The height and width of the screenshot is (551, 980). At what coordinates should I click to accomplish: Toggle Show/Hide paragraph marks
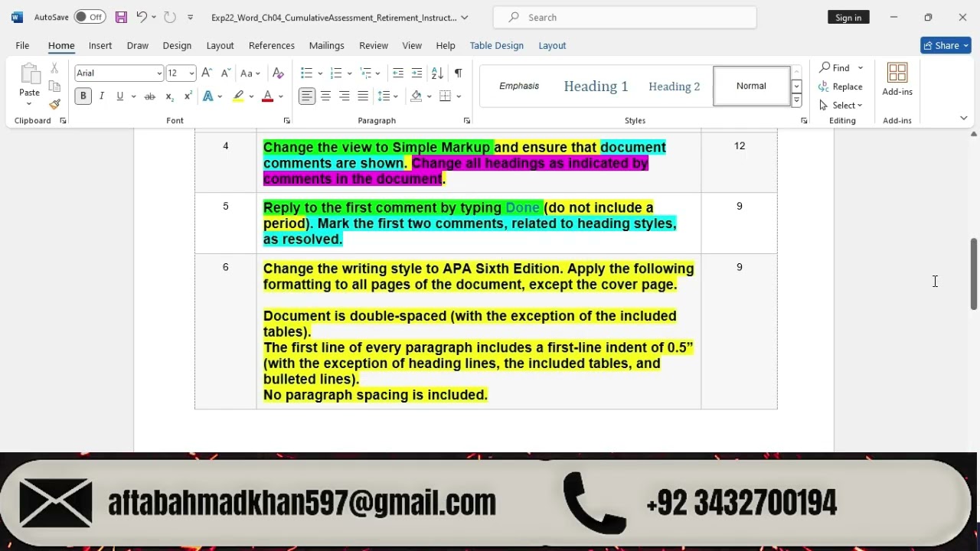458,73
